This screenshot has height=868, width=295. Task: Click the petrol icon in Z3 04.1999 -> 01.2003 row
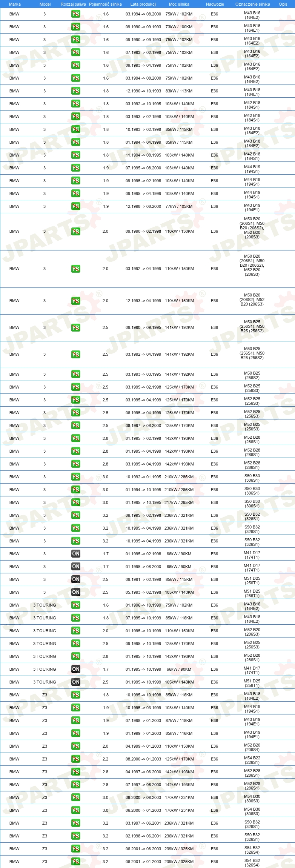[x=75, y=746]
